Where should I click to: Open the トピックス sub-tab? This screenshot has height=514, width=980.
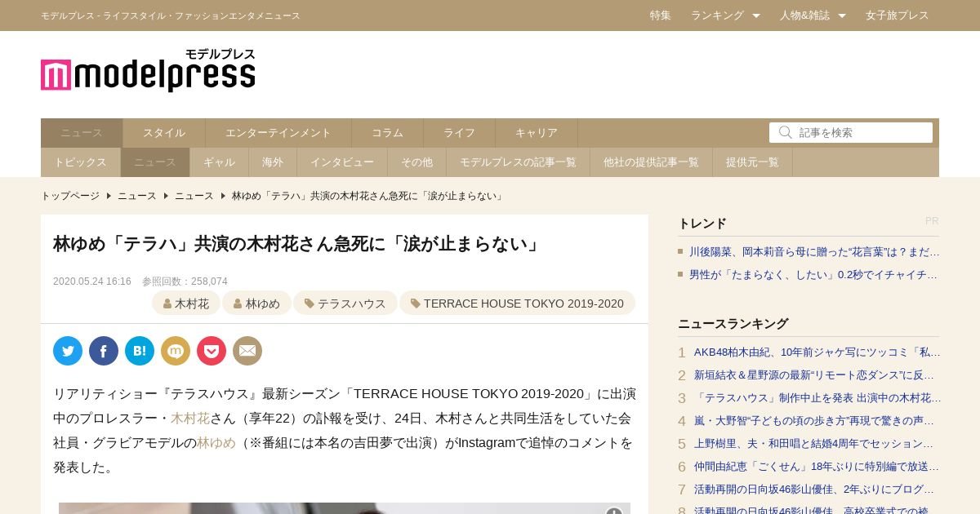pyautogui.click(x=81, y=162)
